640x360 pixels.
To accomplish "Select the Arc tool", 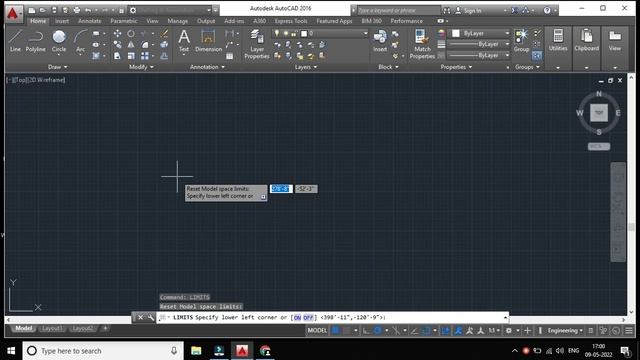I will pos(80,41).
